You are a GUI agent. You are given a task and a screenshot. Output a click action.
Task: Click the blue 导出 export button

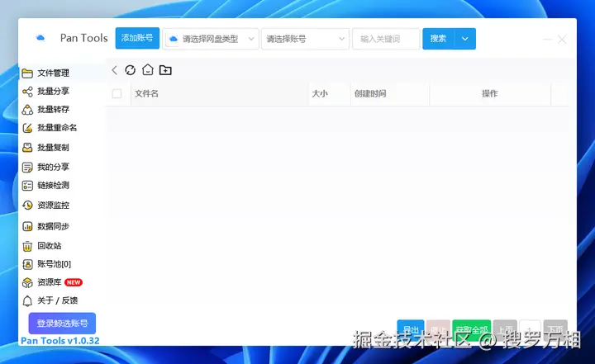411,329
